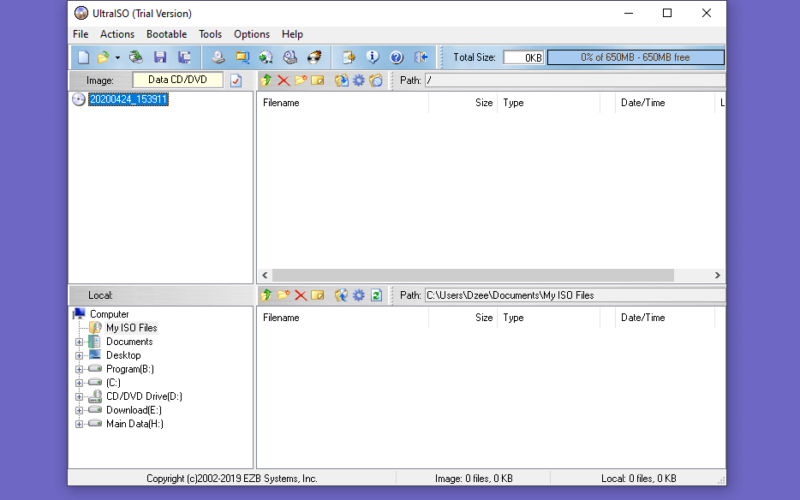
Task: Click the Convert image format icon
Action: point(242,57)
